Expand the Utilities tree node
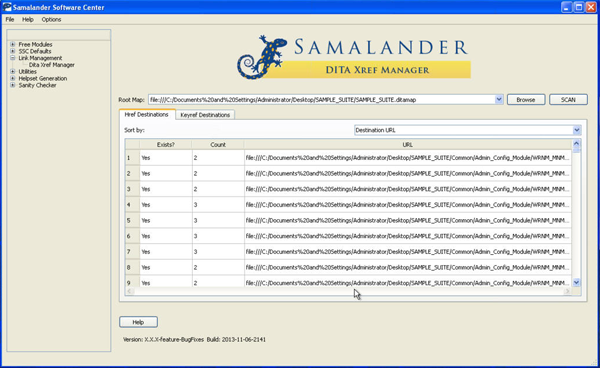The width and height of the screenshot is (600, 368). [13, 72]
